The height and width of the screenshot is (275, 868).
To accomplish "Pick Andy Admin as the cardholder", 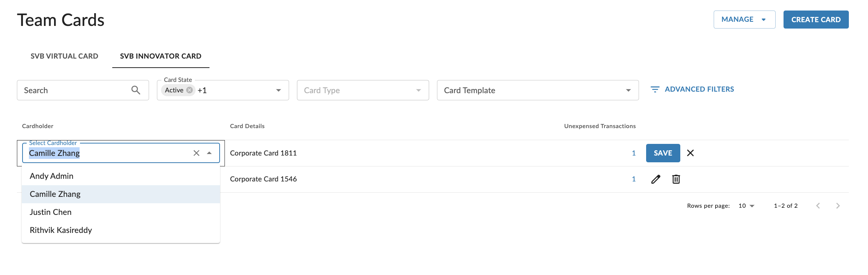I will [51, 176].
